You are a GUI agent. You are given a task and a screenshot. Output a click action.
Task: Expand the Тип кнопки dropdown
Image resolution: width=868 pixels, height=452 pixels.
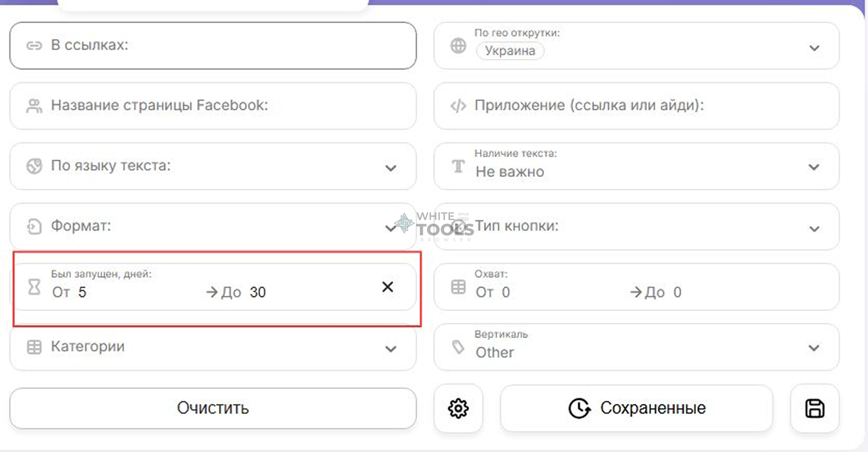click(814, 228)
